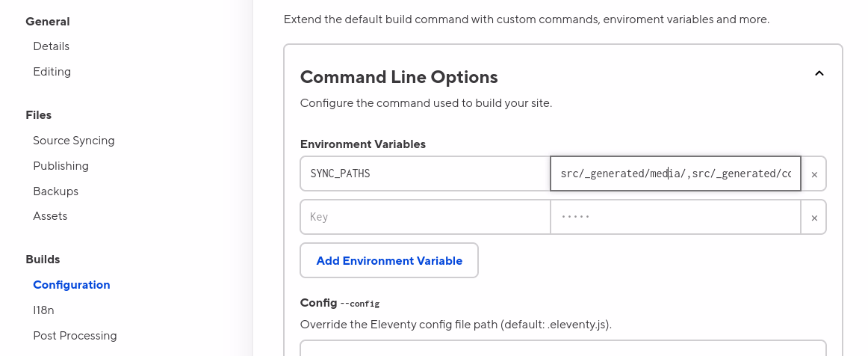Click the Config file path input box
This screenshot has width=868, height=356.
562,349
